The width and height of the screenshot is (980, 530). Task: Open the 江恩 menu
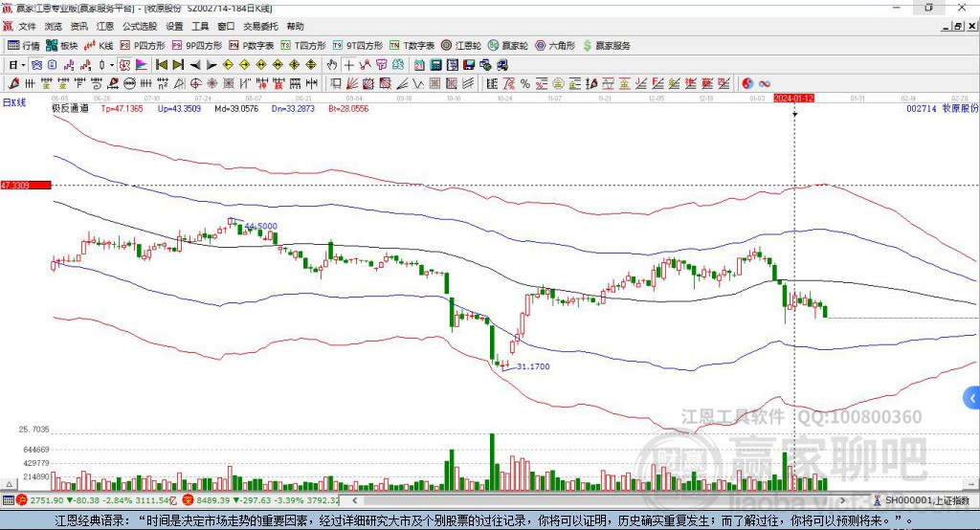point(105,26)
